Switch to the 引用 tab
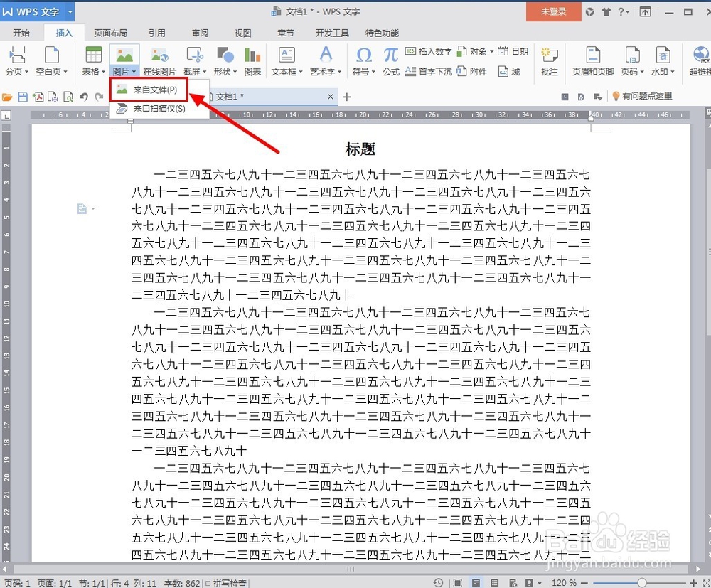Screen dimensions: 711x588 [x=157, y=33]
